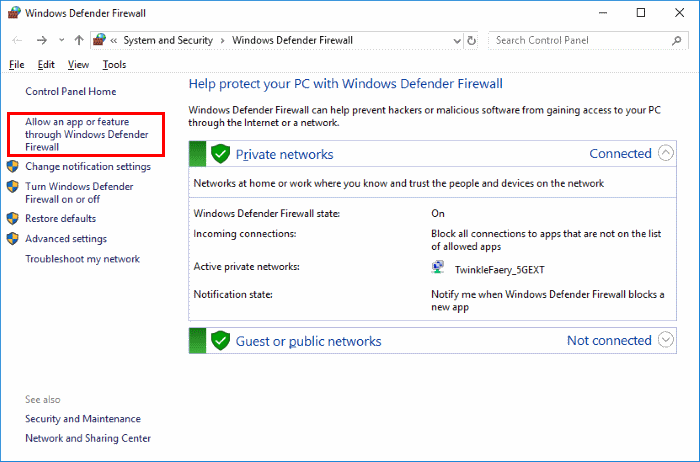Refresh the Control Panel page

click(x=472, y=41)
